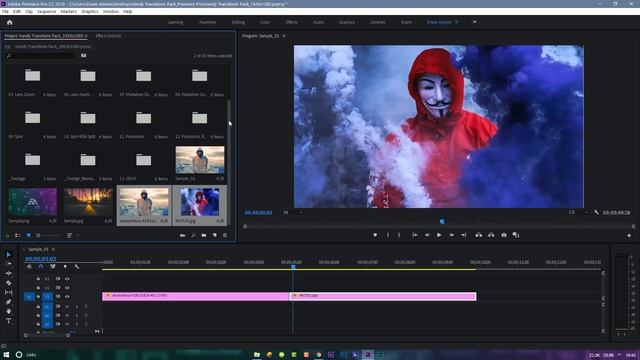Open Program monitor settings wrench
Image resolution: width=640 pixels, height=360 pixels.
pyautogui.click(x=596, y=212)
